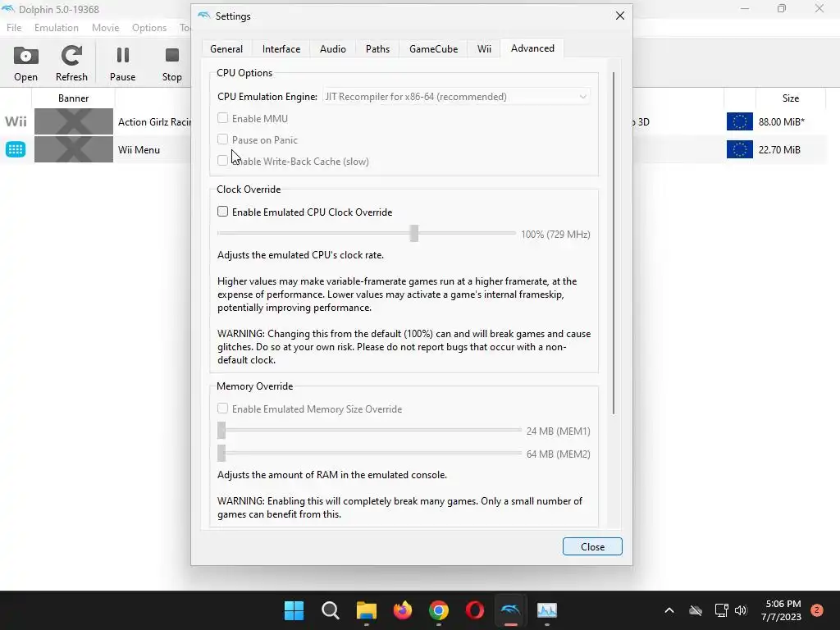
Task: Open the Options menu
Action: (x=149, y=28)
